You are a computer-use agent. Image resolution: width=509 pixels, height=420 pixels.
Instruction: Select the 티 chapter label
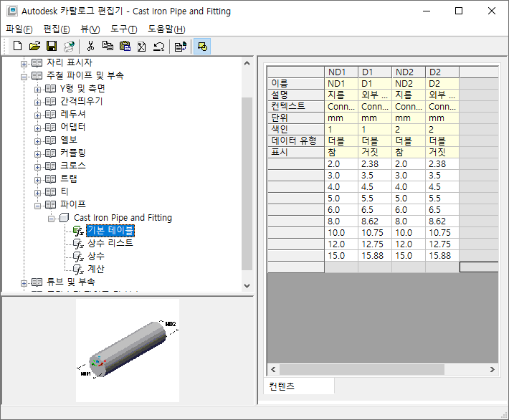[65, 191]
